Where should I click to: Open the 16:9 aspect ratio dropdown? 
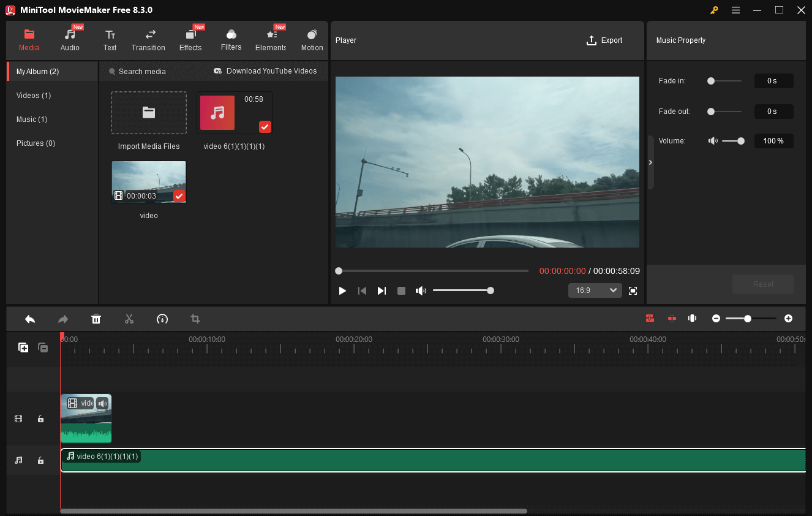coord(595,290)
